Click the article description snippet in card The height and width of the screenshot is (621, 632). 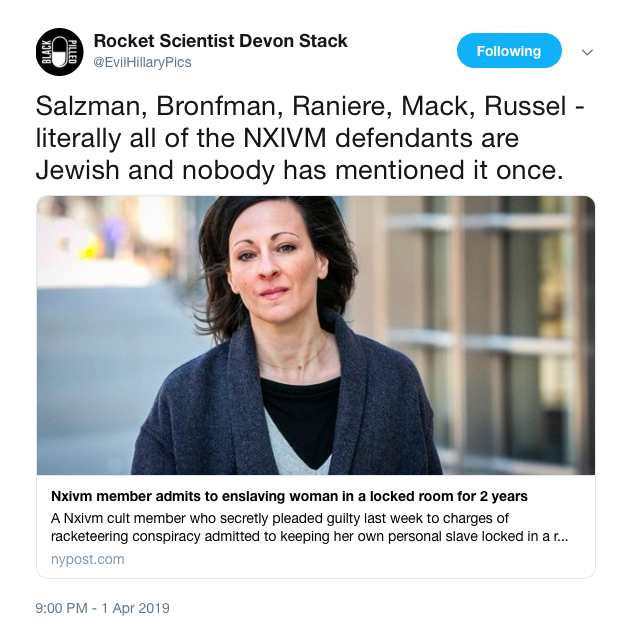[x=300, y=528]
